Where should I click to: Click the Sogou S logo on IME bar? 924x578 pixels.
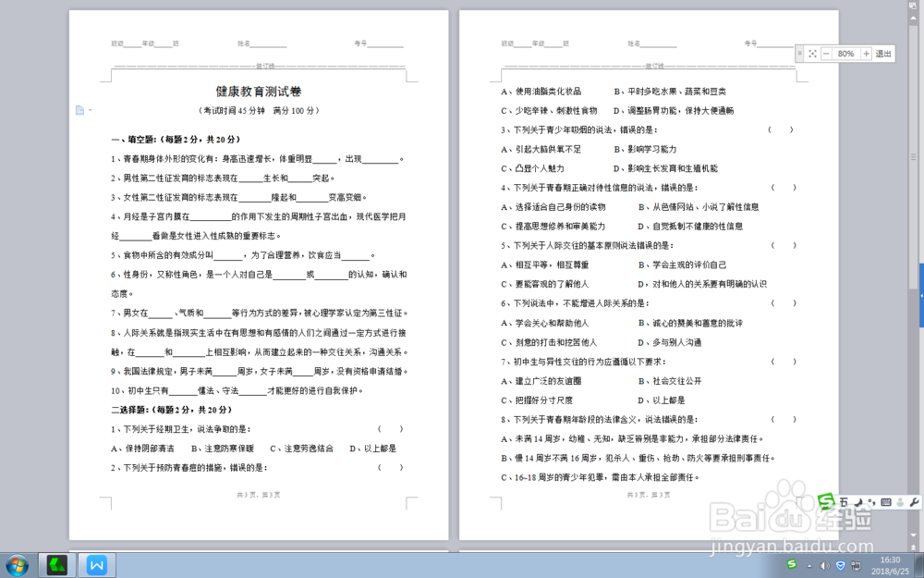827,501
